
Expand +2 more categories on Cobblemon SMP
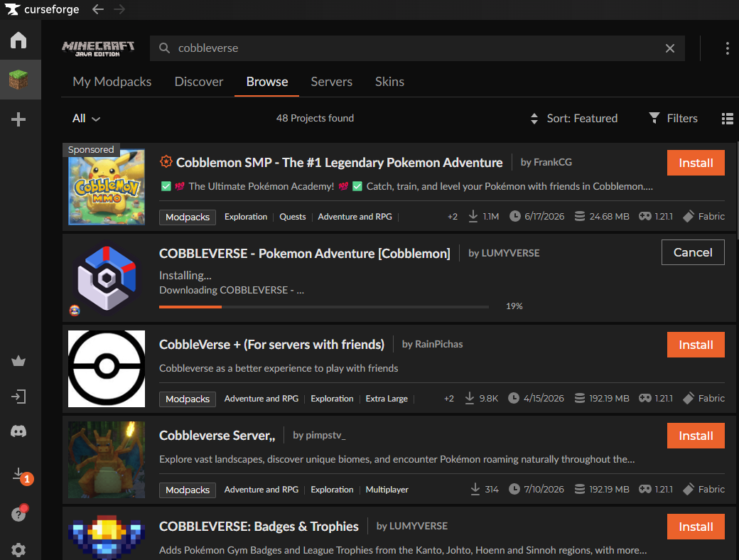coord(453,217)
